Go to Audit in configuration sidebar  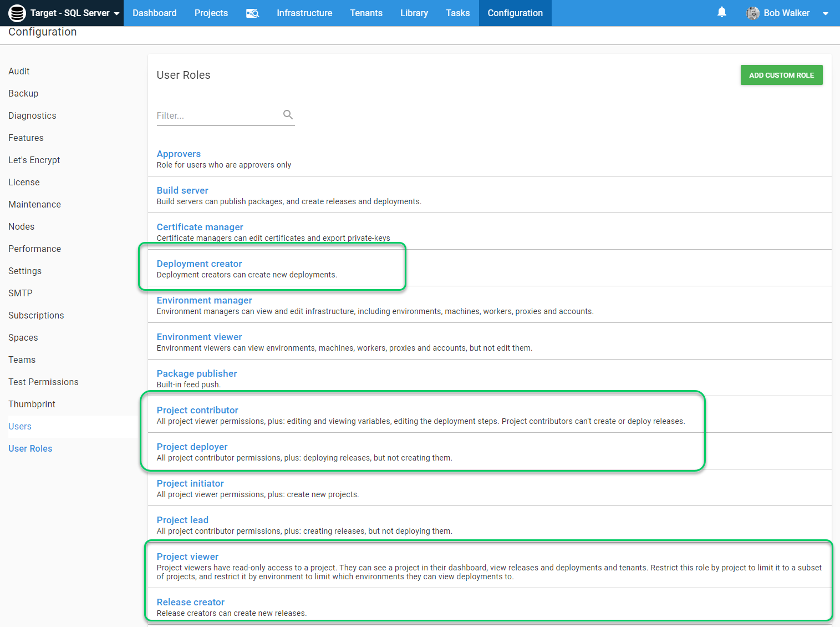19,71
